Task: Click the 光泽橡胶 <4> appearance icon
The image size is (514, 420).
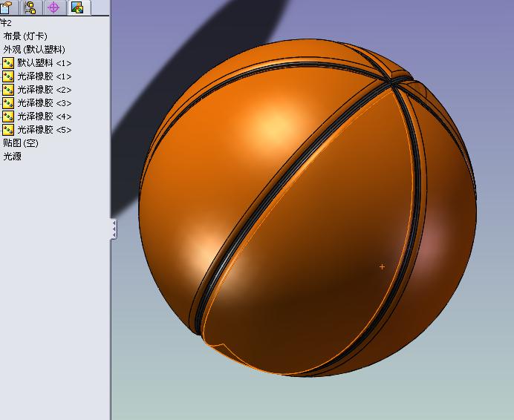Action: click(x=8, y=117)
